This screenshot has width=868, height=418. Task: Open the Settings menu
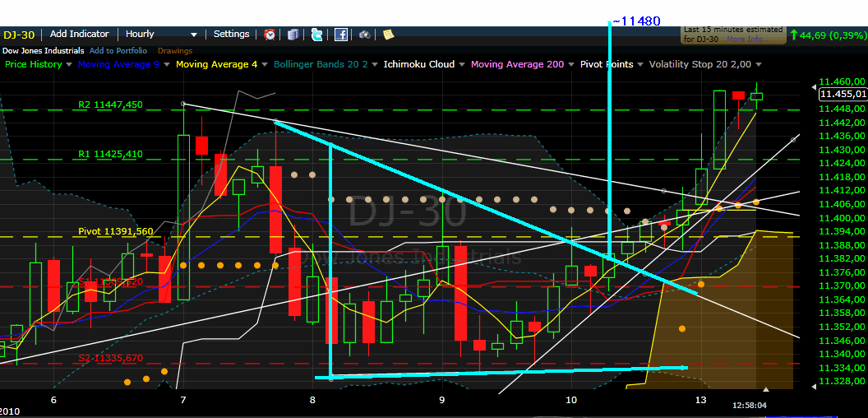[232, 34]
